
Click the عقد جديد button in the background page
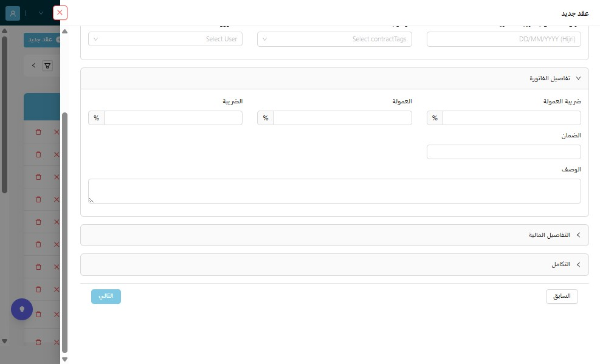pyautogui.click(x=42, y=39)
